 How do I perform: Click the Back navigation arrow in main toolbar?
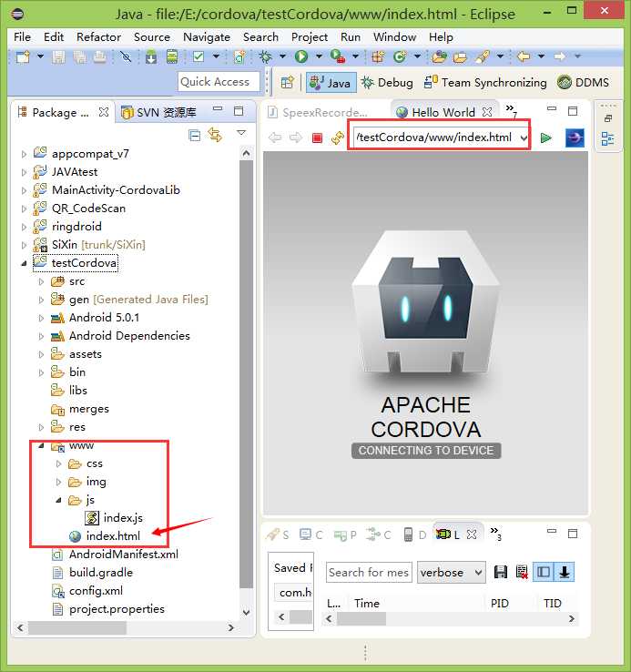coord(524,56)
